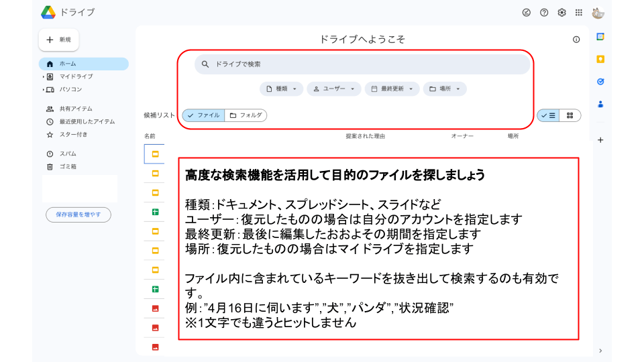Switch suggestions to ファイル filter
Image resolution: width=644 pixels, height=362 pixels.
[203, 115]
